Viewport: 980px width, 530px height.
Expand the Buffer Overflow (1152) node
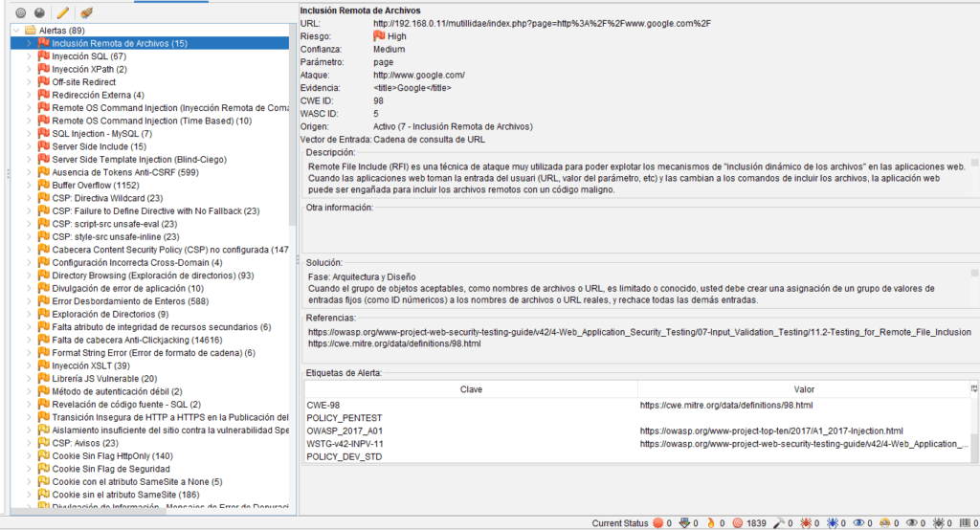point(28,185)
